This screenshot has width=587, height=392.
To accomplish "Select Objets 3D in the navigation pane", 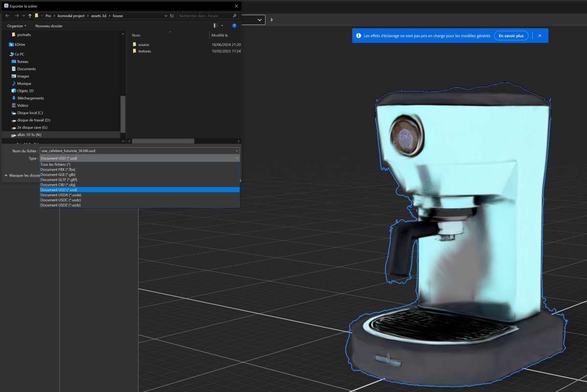I will pos(25,91).
